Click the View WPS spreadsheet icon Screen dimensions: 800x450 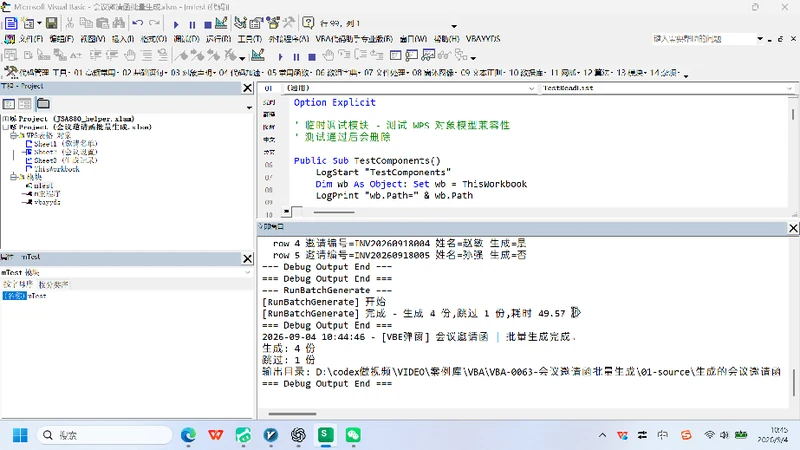[x=11, y=23]
